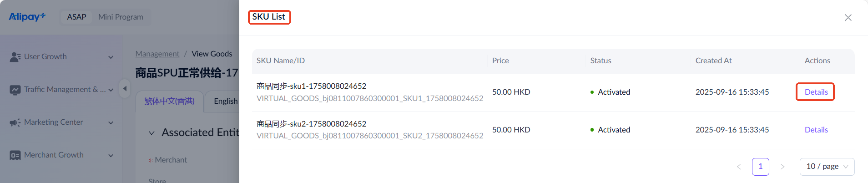
Task: Collapse the Associated Entity section
Action: pos(151,133)
